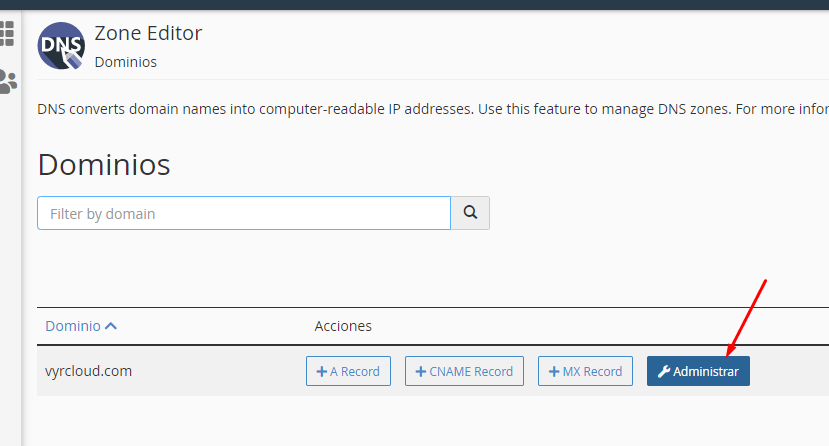Toggle sort order with Dominio chevron arrow
This screenshot has height=446, width=829.
tap(111, 326)
